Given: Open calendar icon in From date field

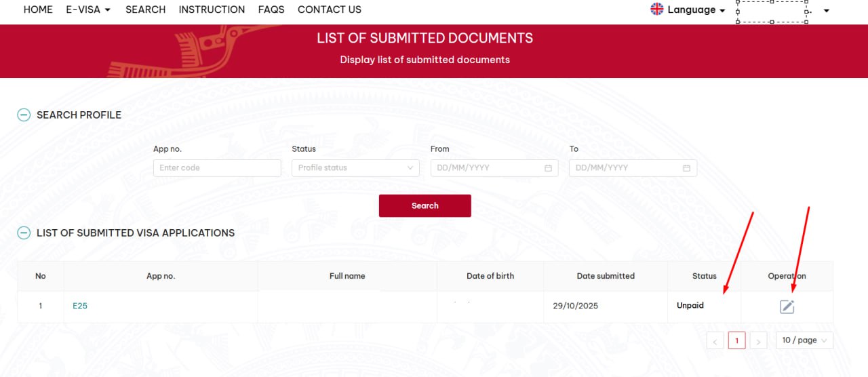Looking at the screenshot, I should point(548,168).
